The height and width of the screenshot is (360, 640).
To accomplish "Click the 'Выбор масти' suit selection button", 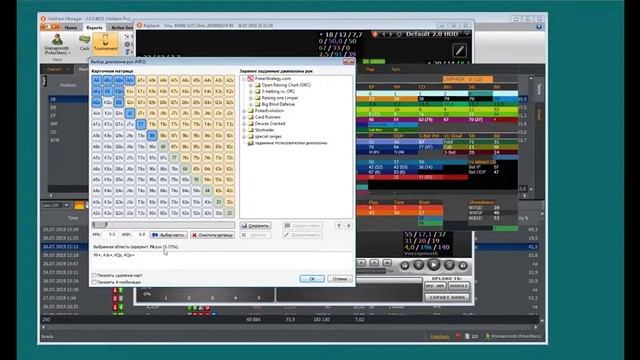I will [x=169, y=235].
